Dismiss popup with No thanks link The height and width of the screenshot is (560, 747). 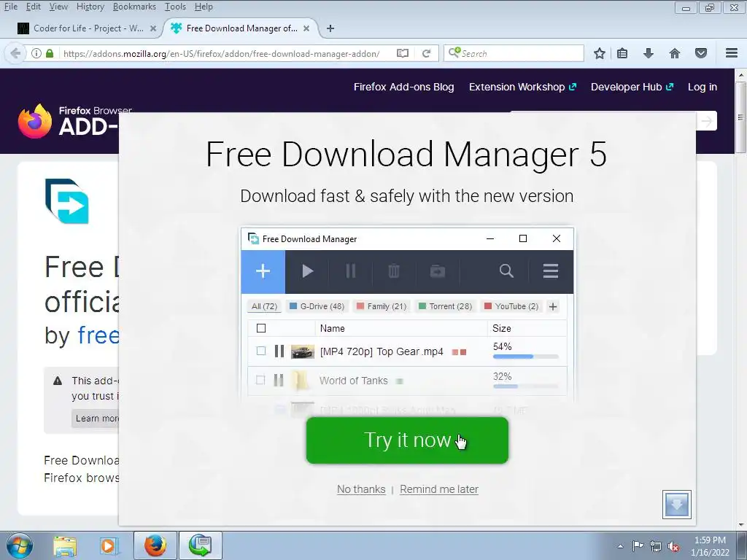pyautogui.click(x=361, y=489)
